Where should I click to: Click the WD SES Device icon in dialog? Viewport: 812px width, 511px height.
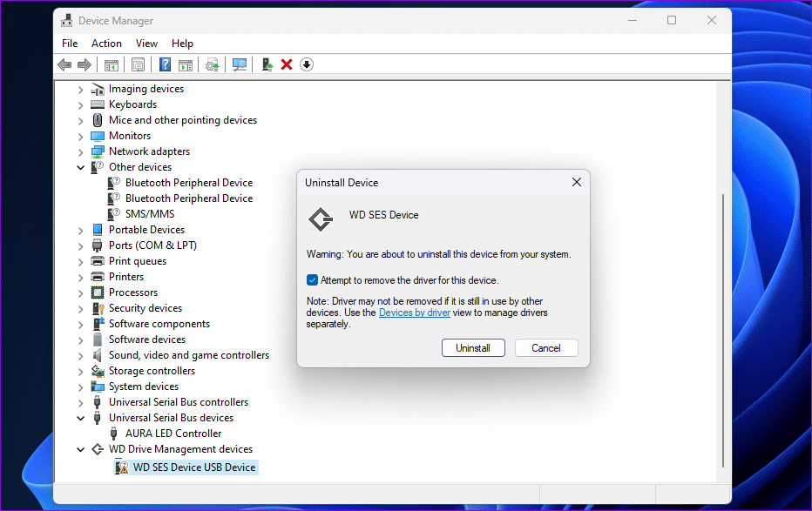pos(321,219)
